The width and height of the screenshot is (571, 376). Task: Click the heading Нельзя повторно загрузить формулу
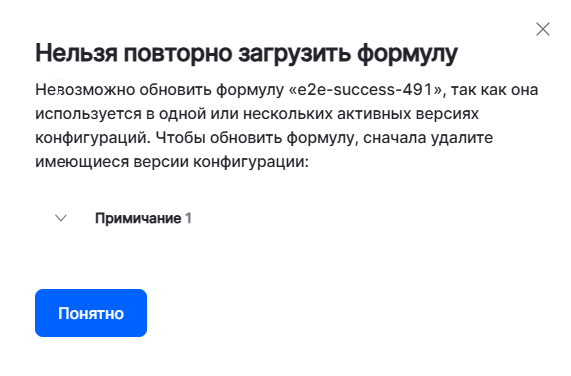click(x=246, y=54)
